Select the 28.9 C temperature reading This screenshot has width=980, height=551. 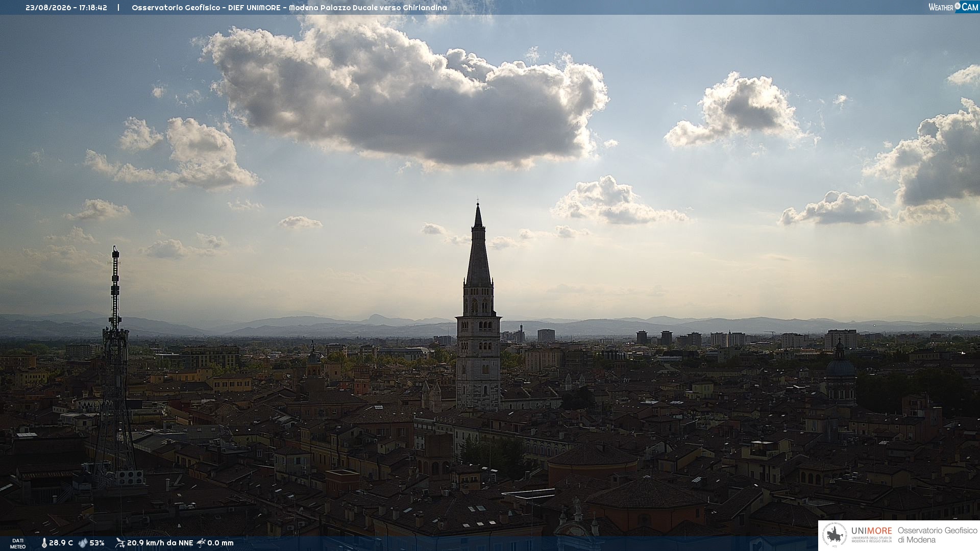point(61,543)
